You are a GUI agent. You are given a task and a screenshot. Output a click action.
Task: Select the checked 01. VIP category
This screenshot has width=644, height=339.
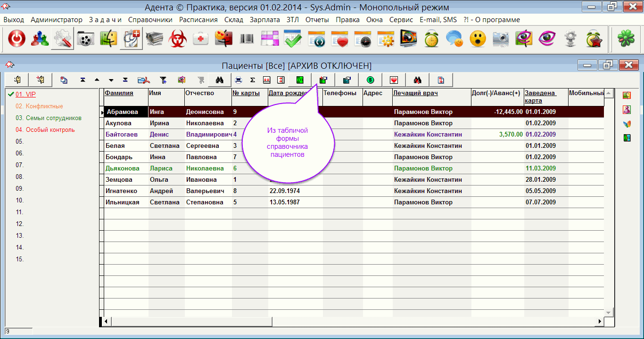click(25, 95)
